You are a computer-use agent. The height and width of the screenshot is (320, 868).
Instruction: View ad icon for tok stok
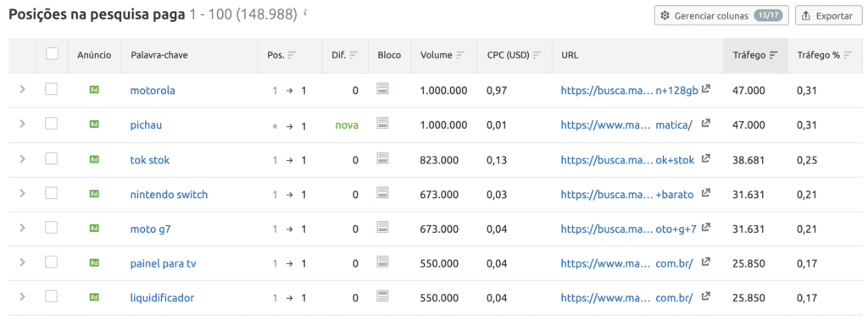click(x=94, y=159)
